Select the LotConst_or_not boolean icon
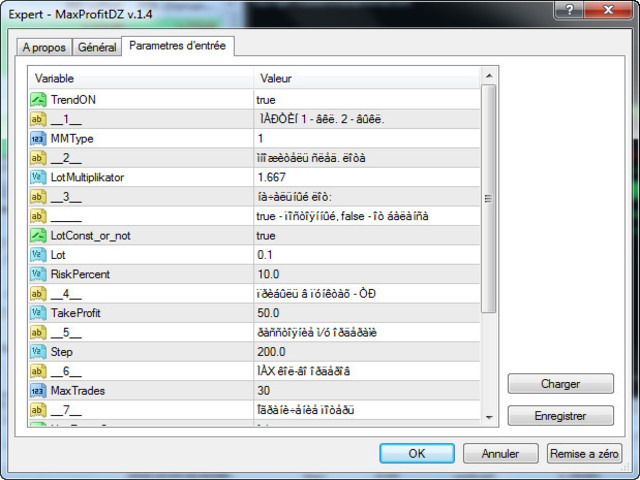Screen dimensions: 640x480 click(38, 236)
